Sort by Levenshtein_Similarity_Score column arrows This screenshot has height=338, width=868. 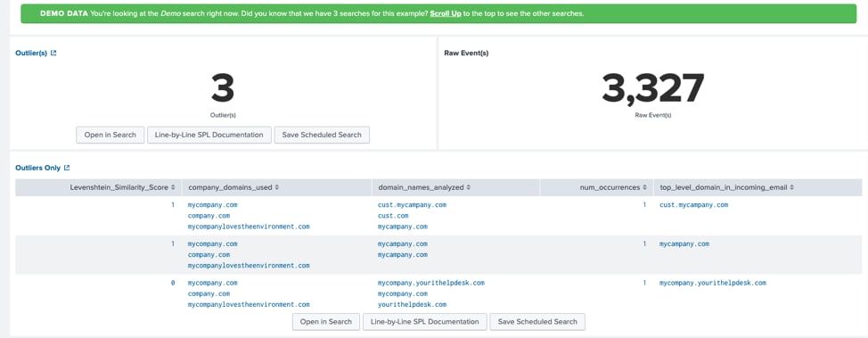point(173,187)
